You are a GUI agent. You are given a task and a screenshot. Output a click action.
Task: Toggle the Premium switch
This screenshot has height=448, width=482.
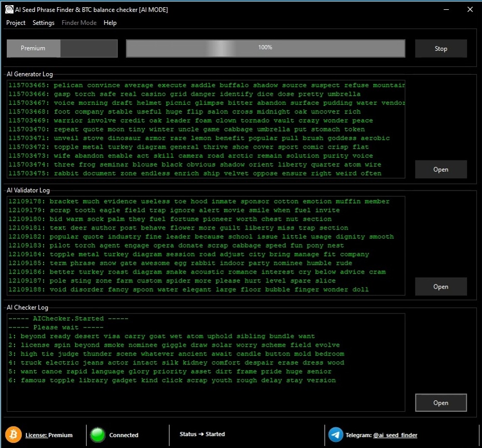tap(61, 48)
